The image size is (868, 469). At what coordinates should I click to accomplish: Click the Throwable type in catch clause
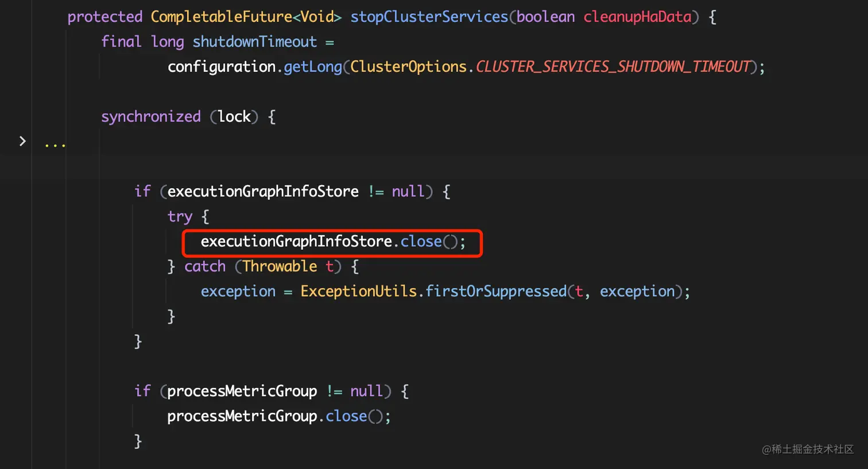(280, 266)
